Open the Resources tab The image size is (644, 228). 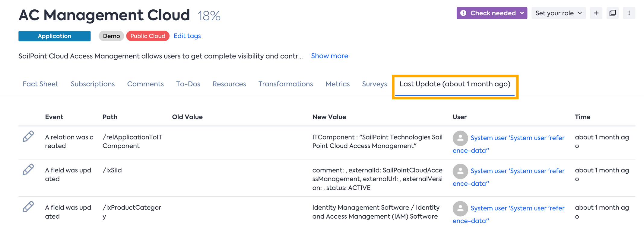[229, 84]
